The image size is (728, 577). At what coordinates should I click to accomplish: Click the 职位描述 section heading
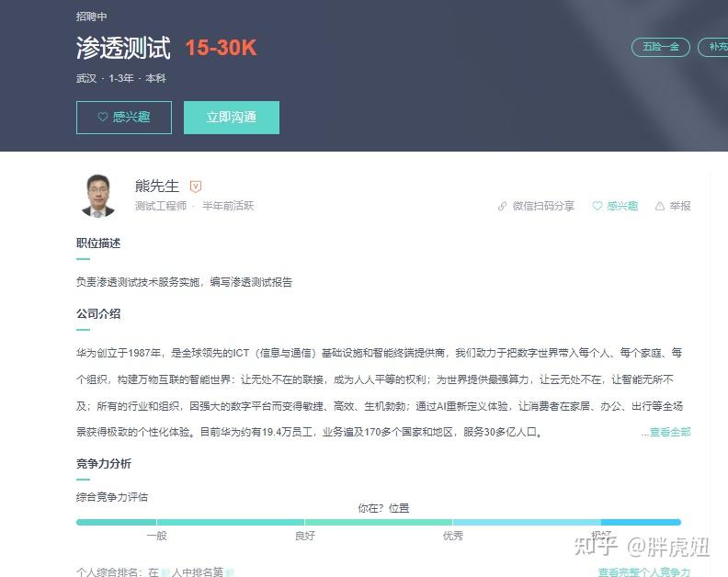pyautogui.click(x=98, y=243)
